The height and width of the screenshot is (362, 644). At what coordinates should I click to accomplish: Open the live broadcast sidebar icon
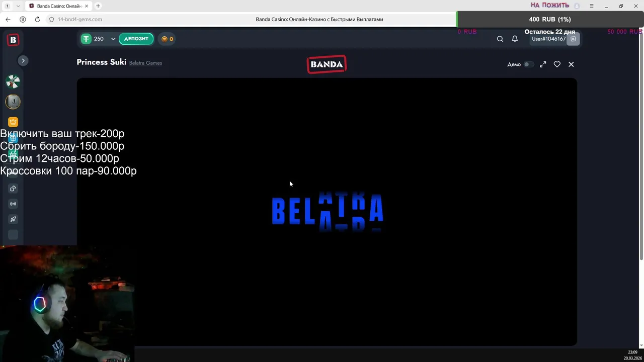[x=13, y=204]
